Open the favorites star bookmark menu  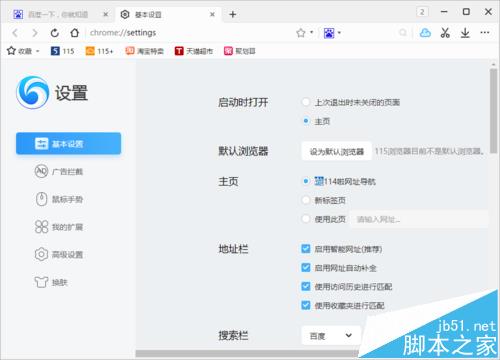point(23,51)
